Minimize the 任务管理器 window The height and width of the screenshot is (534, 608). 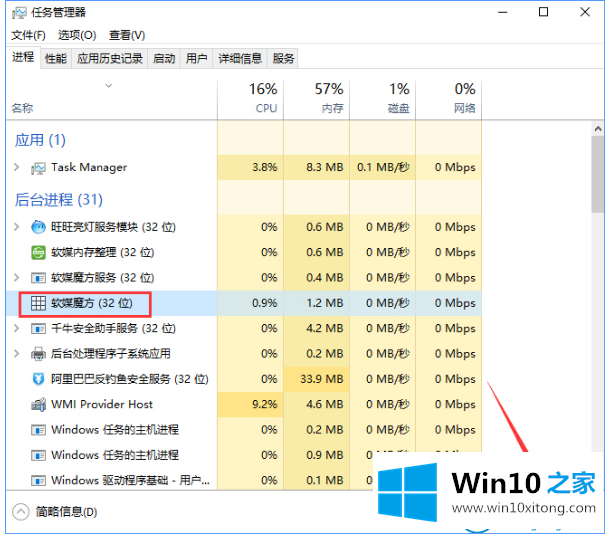click(503, 12)
